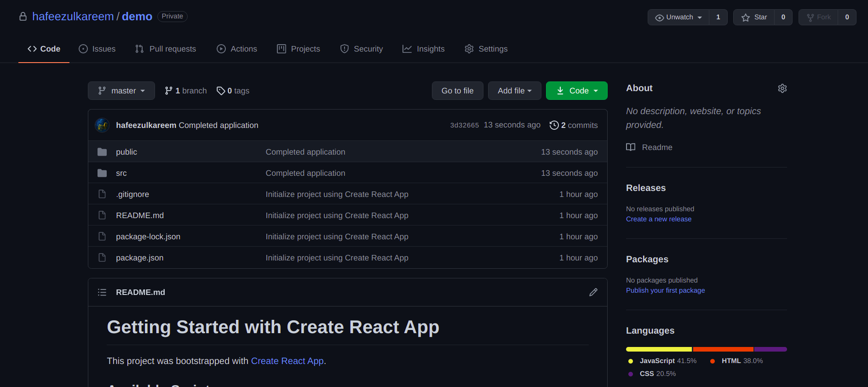This screenshot has height=387, width=868.
Task: Open README.md in the file list
Action: tap(140, 215)
